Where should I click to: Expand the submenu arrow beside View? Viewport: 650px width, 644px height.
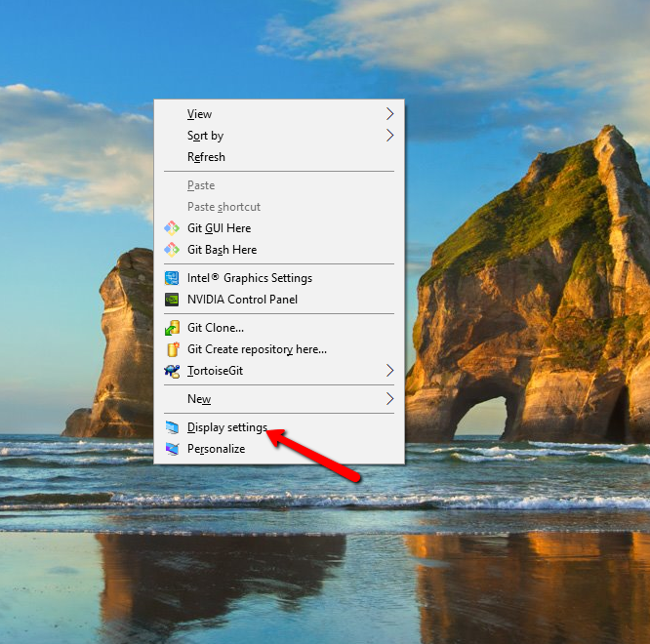[390, 114]
